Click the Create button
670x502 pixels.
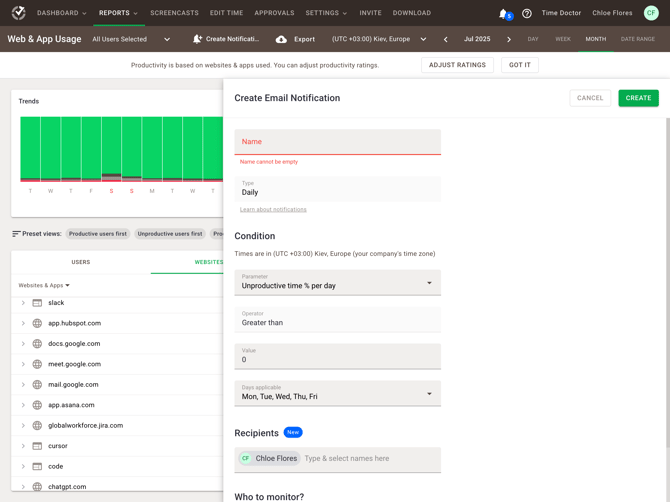coord(638,98)
